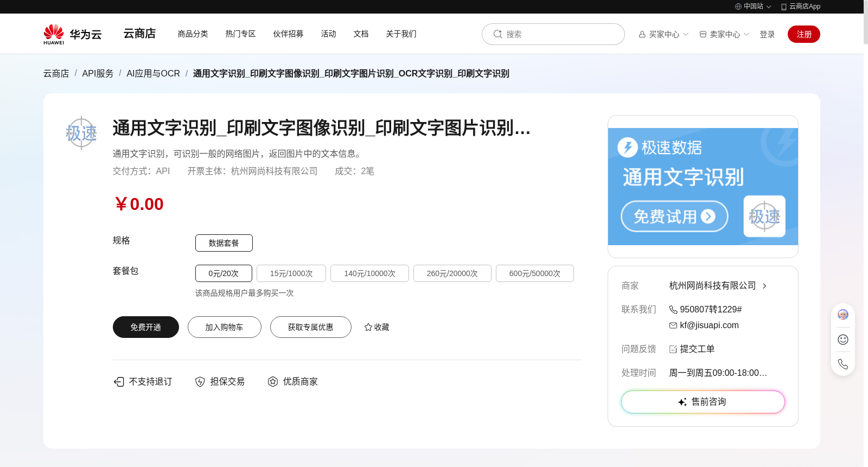
Task: Select the 数据套餐 specification option
Action: [224, 243]
